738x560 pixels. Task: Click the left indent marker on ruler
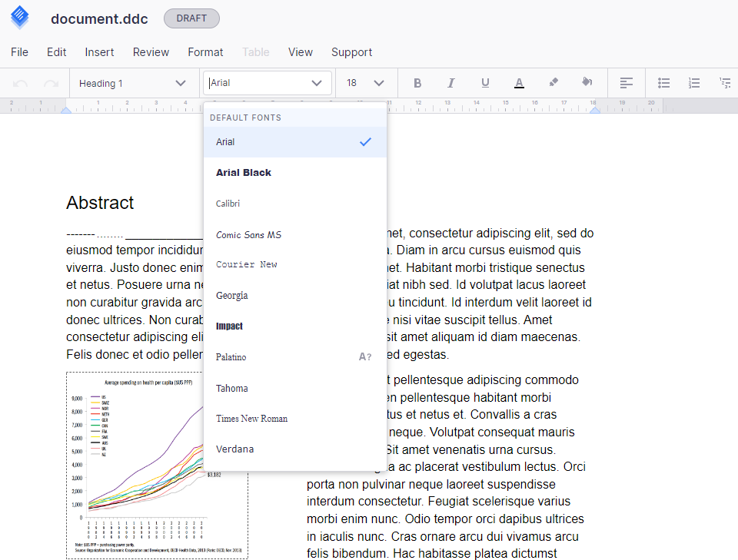tap(66, 110)
